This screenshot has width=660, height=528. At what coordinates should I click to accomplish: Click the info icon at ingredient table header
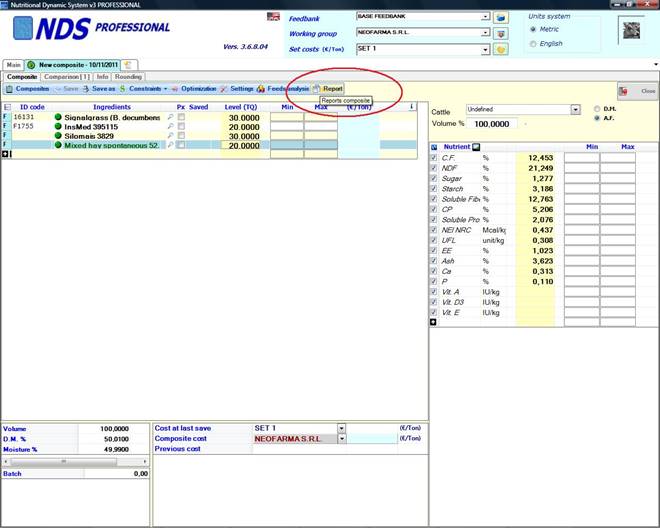tap(412, 107)
